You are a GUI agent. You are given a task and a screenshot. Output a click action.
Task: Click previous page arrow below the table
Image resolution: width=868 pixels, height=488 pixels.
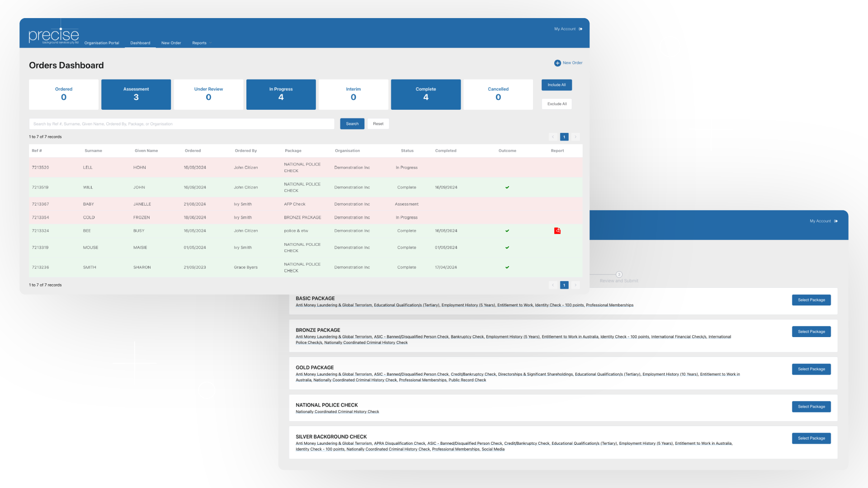pos(553,285)
